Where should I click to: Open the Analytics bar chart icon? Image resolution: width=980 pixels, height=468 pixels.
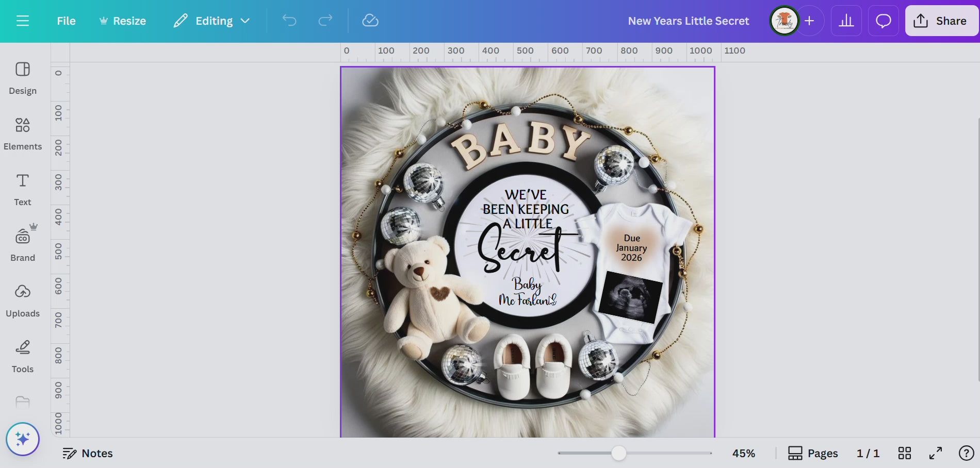point(846,21)
